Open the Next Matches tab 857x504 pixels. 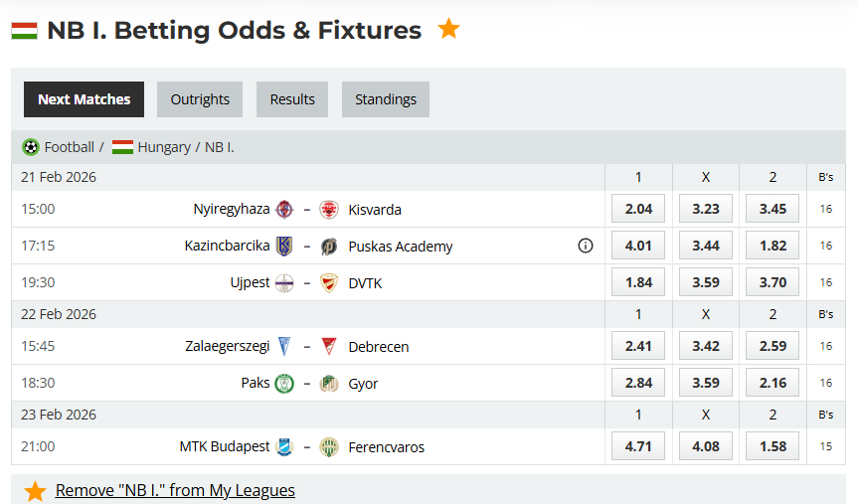coord(85,99)
